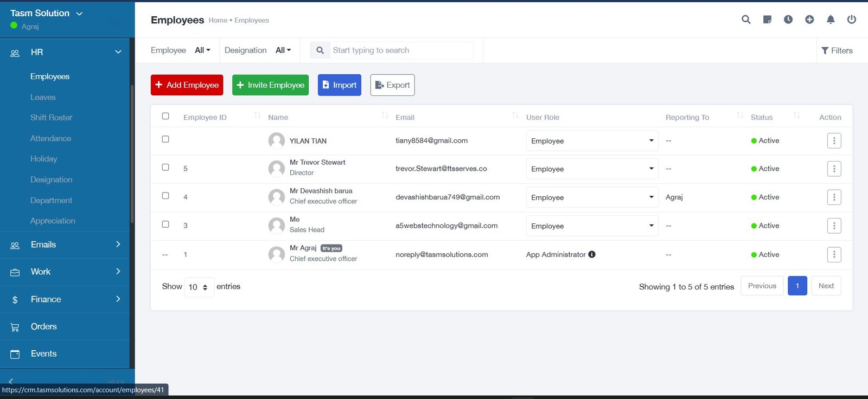Click the blue Import button
This screenshot has height=399, width=868.
(x=339, y=85)
